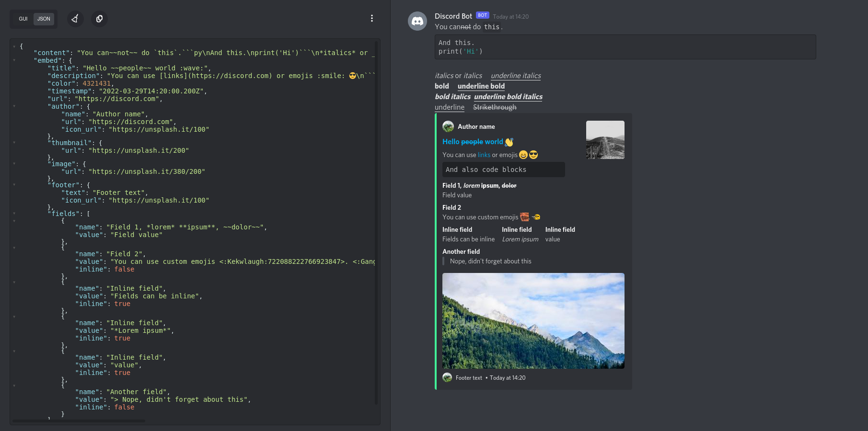Click the "underline bold italics" text
The width and height of the screenshot is (868, 431).
click(x=508, y=97)
